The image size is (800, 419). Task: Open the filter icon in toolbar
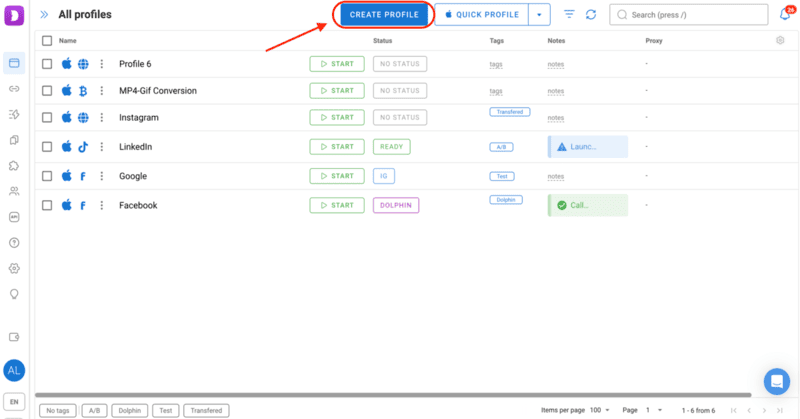[x=569, y=14]
